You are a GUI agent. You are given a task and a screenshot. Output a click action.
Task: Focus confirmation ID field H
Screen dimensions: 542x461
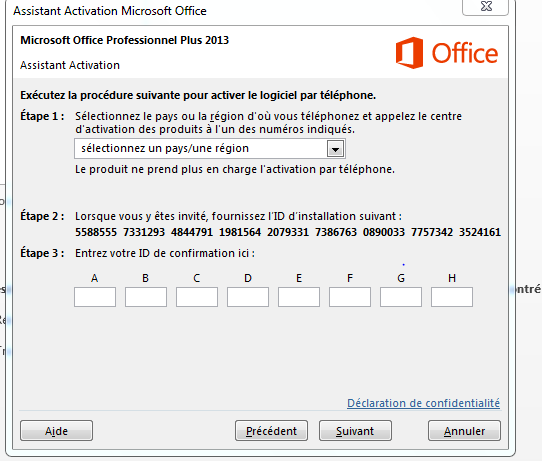pyautogui.click(x=452, y=297)
